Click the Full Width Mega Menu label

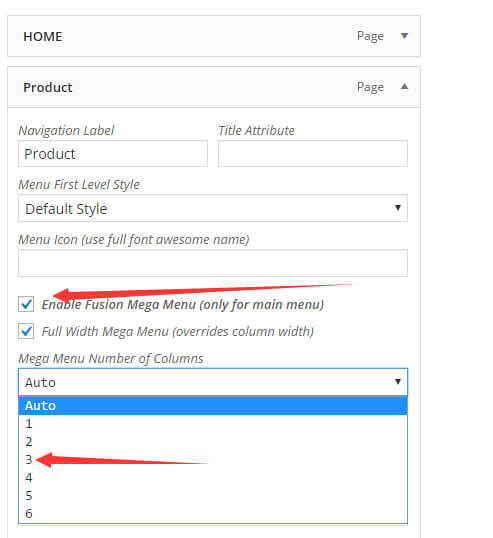178,331
